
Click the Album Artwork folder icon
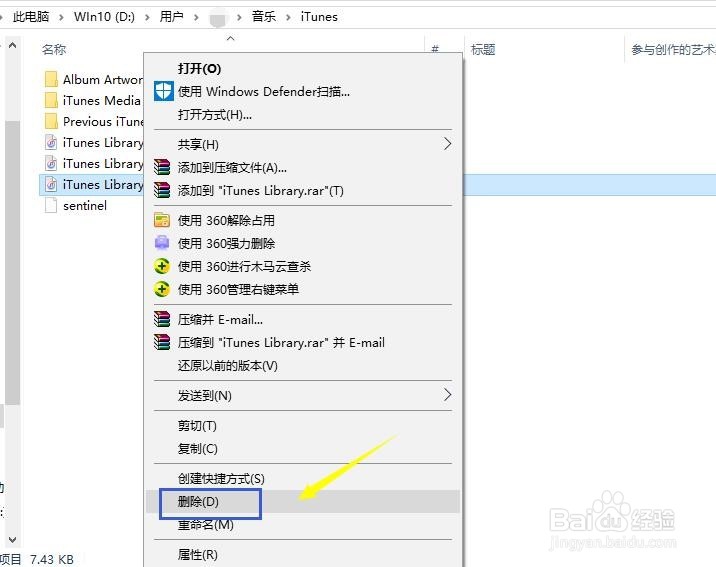pyautogui.click(x=51, y=79)
